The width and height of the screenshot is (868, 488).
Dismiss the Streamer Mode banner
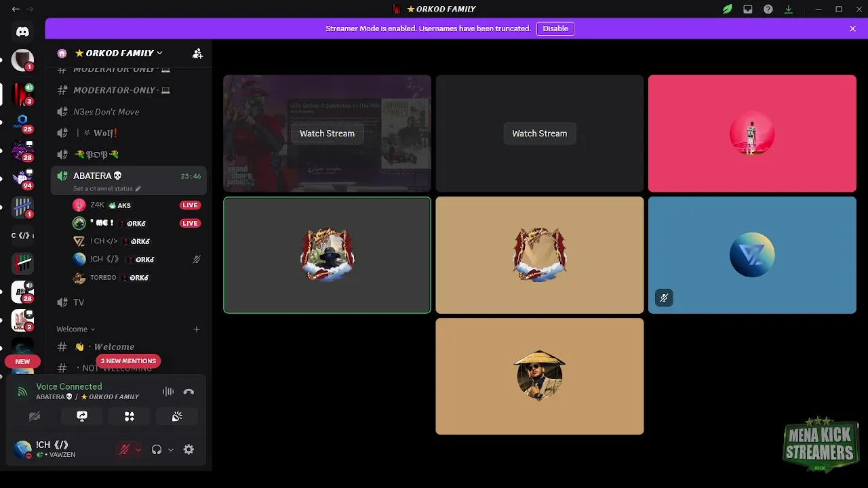pos(852,28)
